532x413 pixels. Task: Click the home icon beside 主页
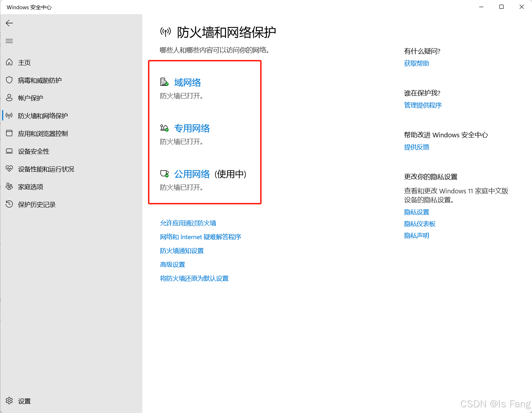(x=9, y=62)
